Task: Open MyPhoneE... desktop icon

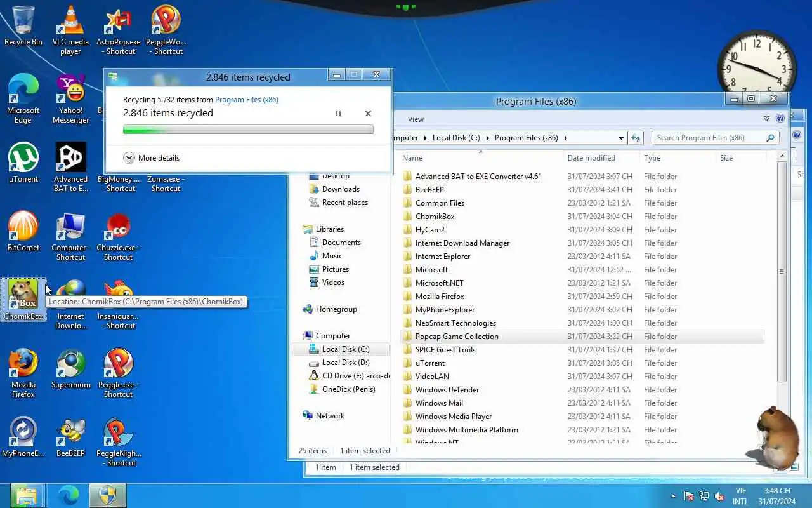Action: point(23,437)
